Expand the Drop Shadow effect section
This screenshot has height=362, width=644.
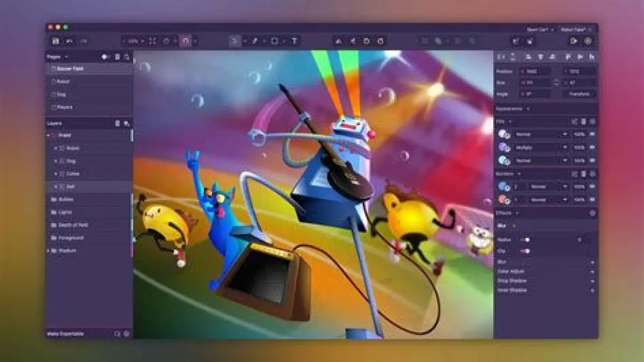pos(592,281)
